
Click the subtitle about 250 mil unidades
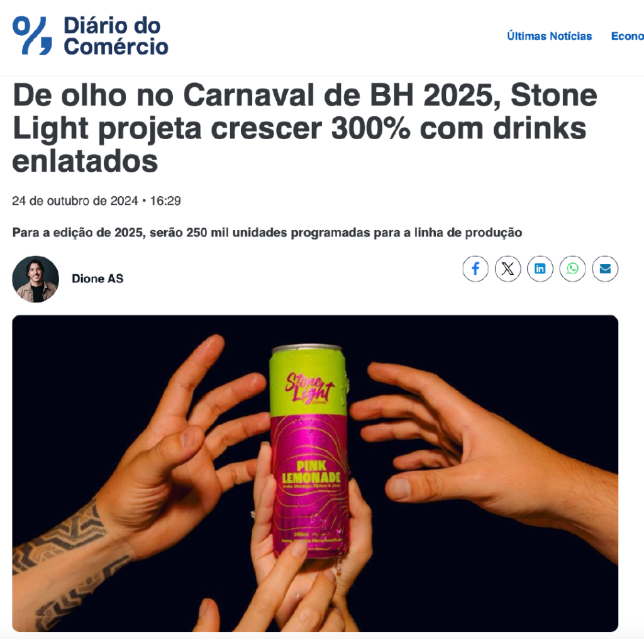tap(267, 233)
